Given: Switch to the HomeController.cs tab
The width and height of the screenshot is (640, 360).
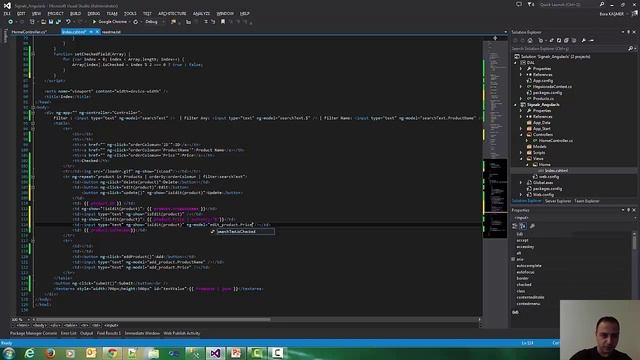Looking at the screenshot, I should pyautogui.click(x=29, y=32).
